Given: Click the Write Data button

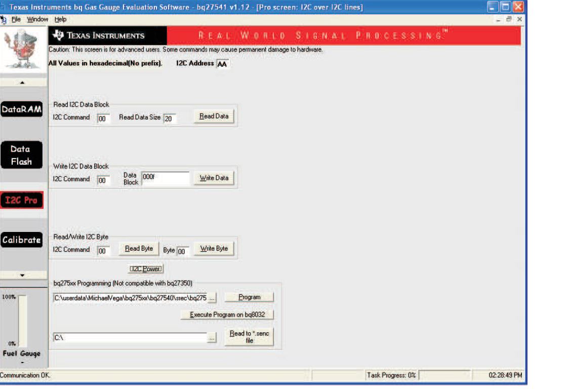Looking at the screenshot, I should pyautogui.click(x=214, y=178).
